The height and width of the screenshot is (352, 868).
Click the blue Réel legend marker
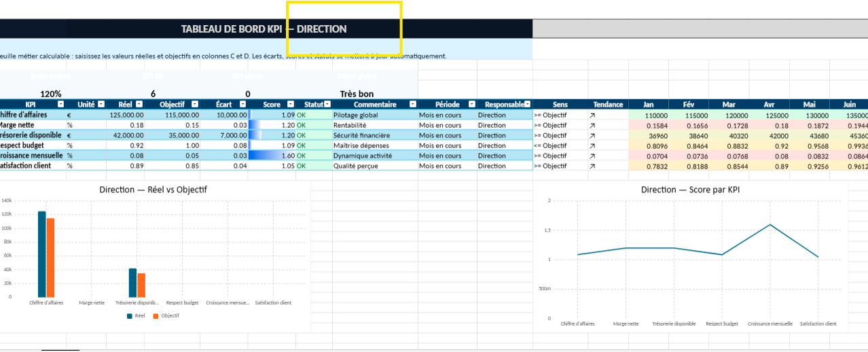click(130, 316)
